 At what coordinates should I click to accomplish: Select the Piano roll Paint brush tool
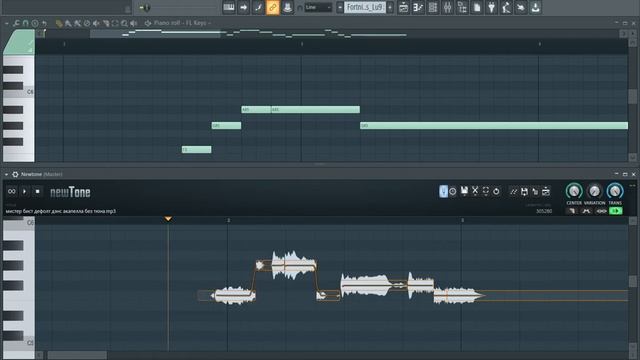click(x=68, y=23)
